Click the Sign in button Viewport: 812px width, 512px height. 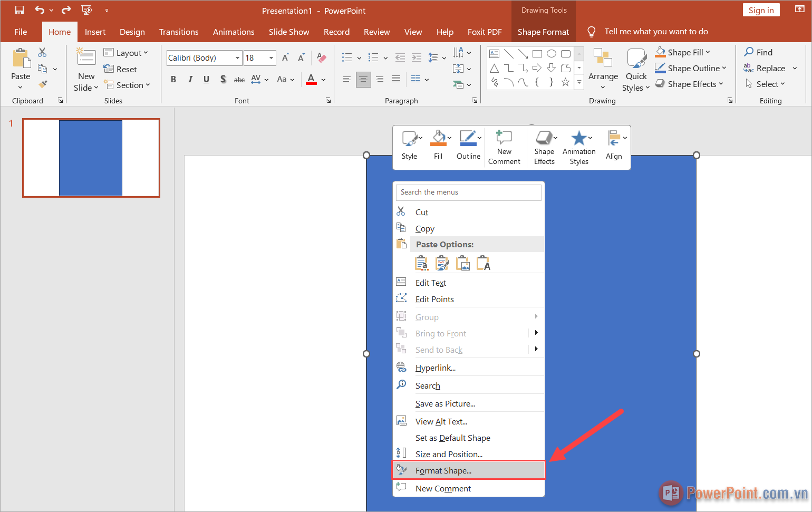pyautogui.click(x=761, y=10)
